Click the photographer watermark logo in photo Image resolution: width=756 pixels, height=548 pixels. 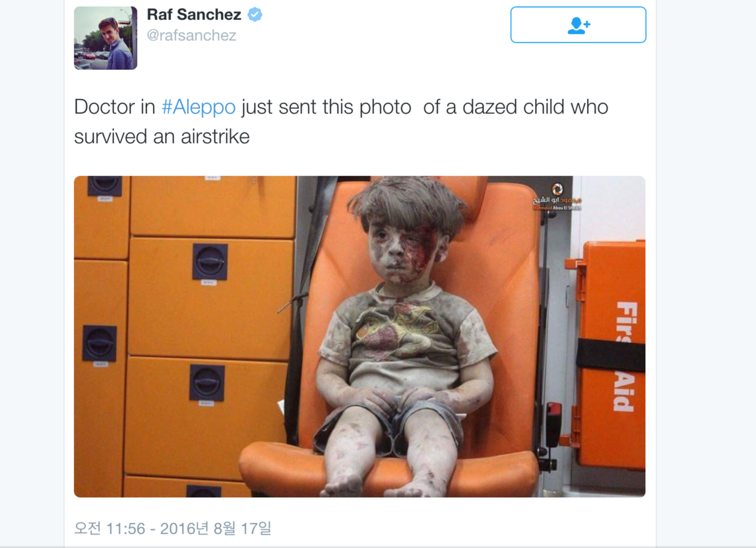[x=557, y=197]
